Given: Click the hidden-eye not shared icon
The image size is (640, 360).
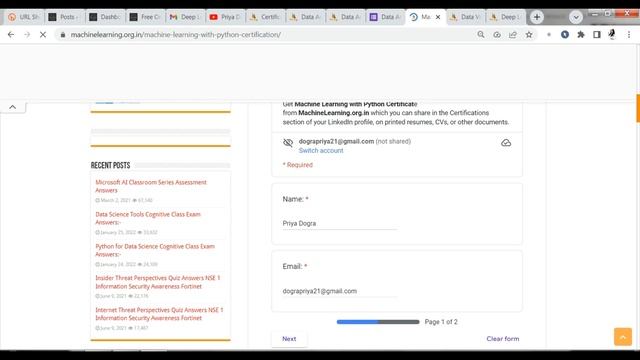Looking at the screenshot, I should click(288, 142).
